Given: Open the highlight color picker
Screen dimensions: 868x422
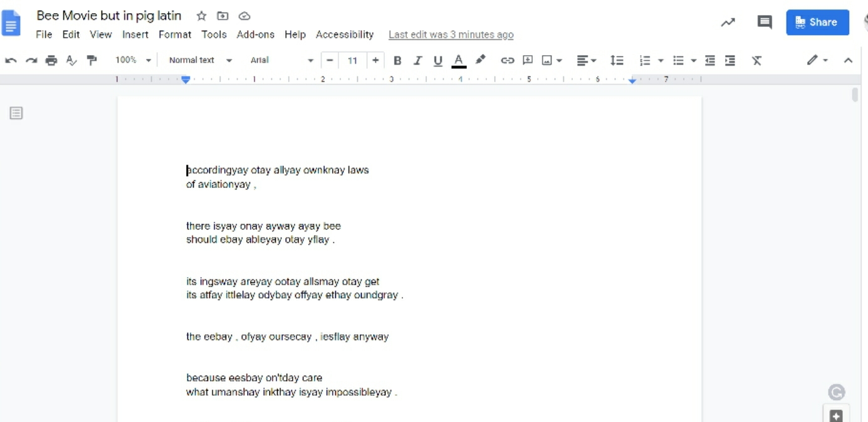Looking at the screenshot, I should pyautogui.click(x=480, y=60).
